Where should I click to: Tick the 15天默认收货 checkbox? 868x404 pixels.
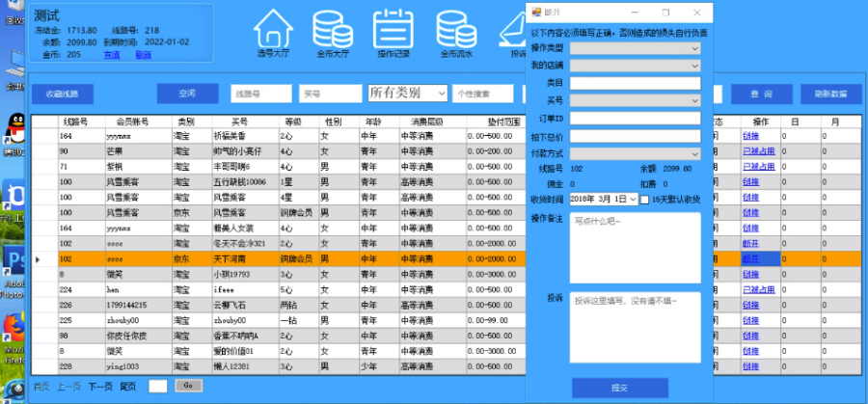644,200
